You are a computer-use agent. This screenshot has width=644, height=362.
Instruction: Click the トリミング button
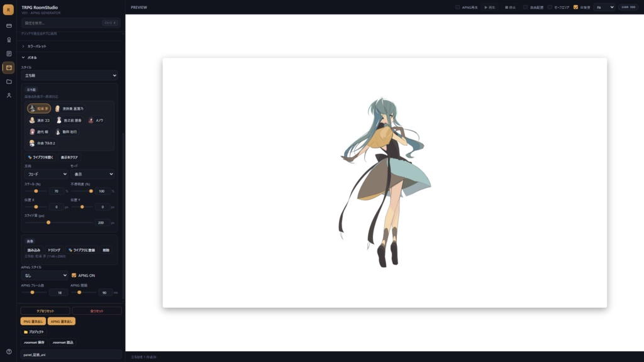tap(54, 250)
